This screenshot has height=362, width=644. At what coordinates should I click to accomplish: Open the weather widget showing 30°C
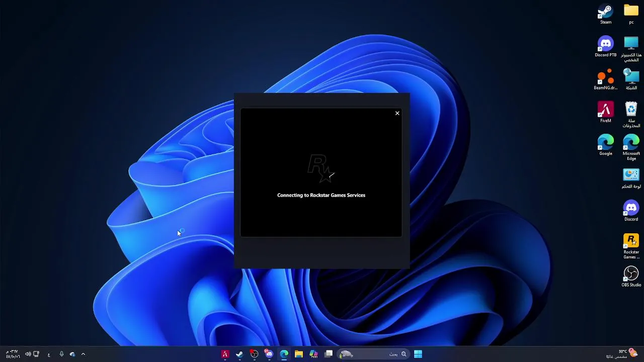coord(622,354)
